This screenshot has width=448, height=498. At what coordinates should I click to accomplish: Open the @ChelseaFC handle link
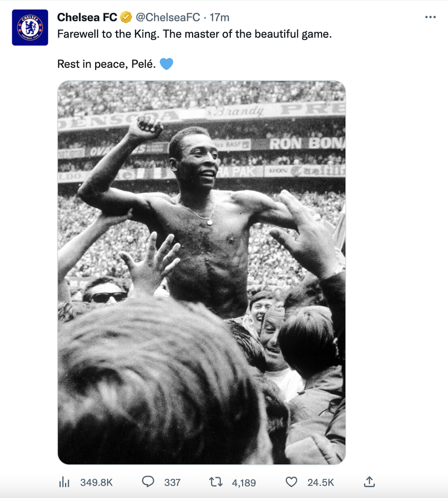[x=168, y=17]
